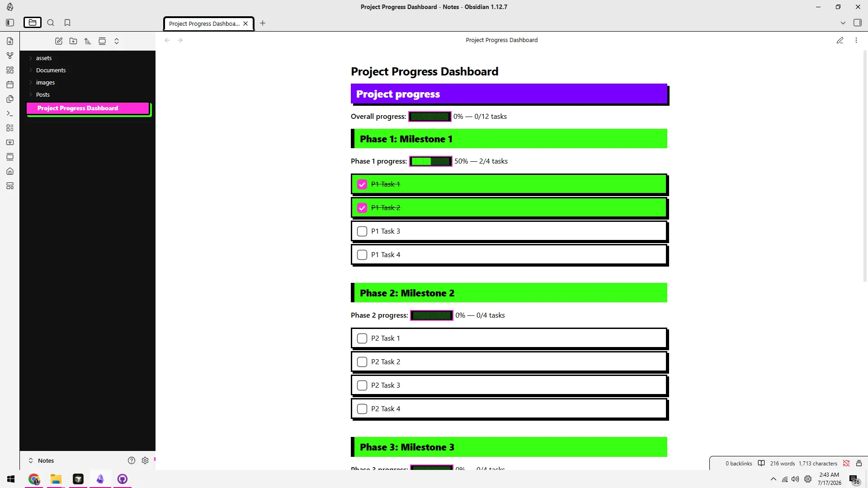Close the Project Progress Dashboard tab

245,23
